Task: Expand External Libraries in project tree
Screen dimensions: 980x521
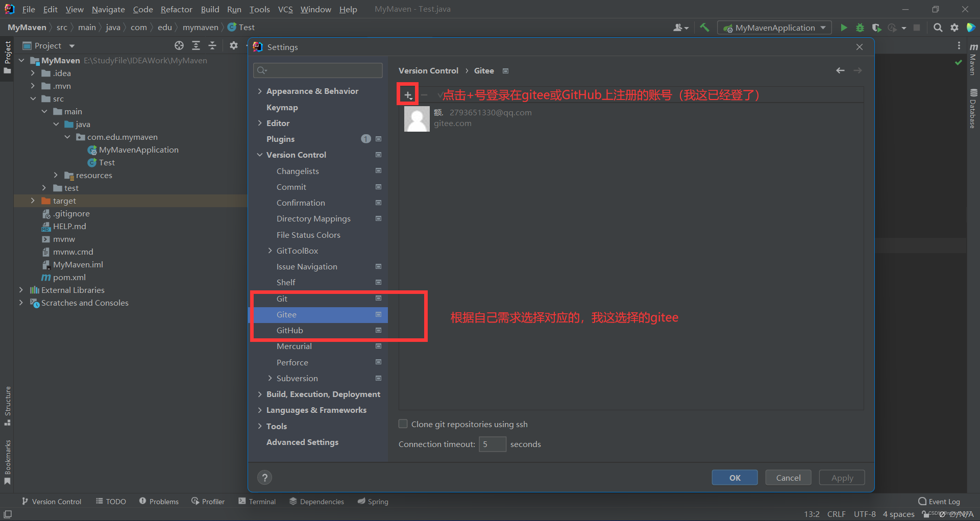Action: click(21, 290)
